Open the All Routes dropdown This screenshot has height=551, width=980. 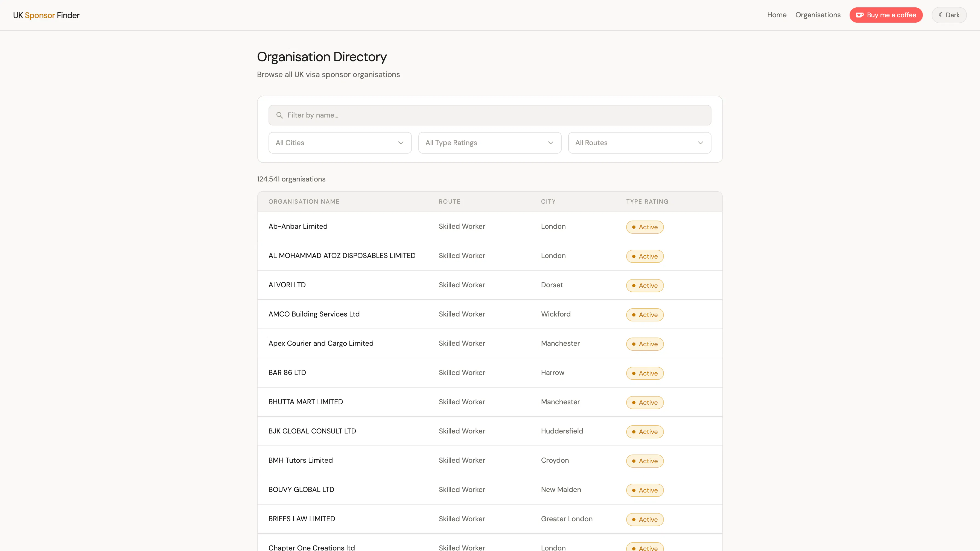coord(640,143)
